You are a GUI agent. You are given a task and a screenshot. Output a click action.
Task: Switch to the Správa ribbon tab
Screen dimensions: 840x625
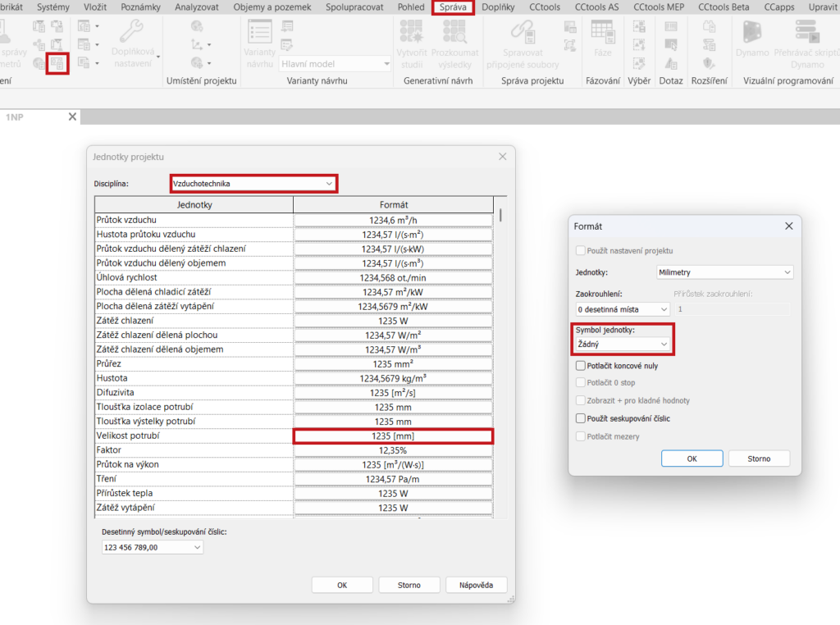click(x=453, y=7)
